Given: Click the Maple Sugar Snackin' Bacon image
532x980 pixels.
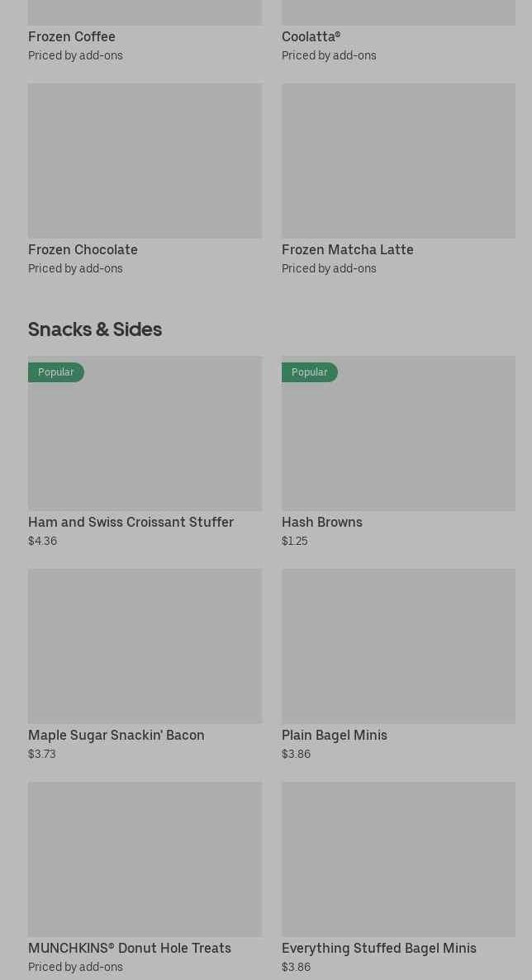Looking at the screenshot, I should [x=145, y=646].
